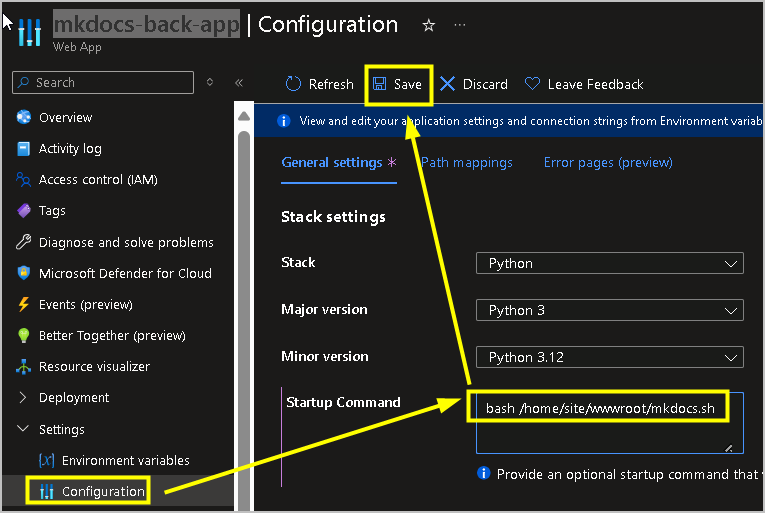The image size is (765, 513).
Task: Click the Leave Feedback heart icon
Action: tap(533, 85)
